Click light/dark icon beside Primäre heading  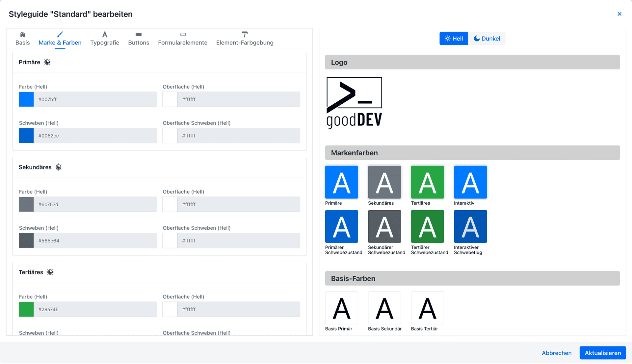[47, 62]
